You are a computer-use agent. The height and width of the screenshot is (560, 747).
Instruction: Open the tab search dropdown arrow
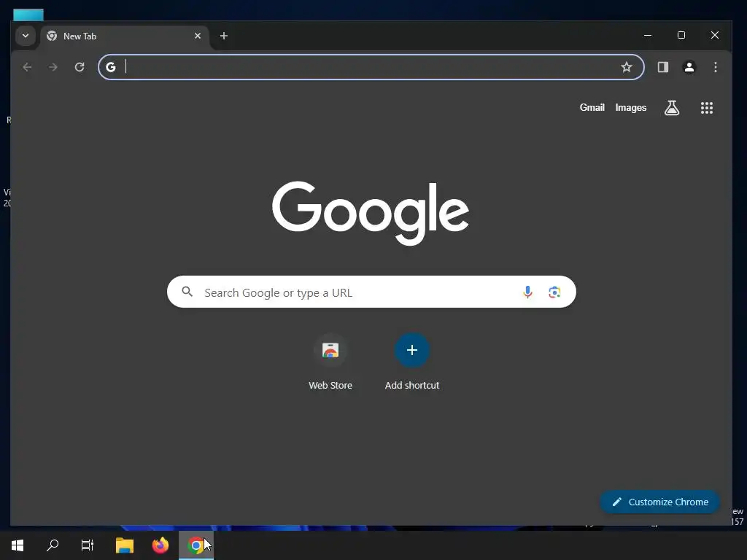click(x=26, y=36)
